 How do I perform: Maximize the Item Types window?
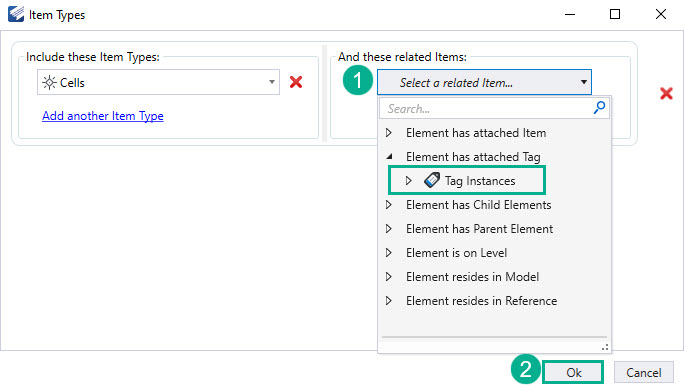(615, 14)
